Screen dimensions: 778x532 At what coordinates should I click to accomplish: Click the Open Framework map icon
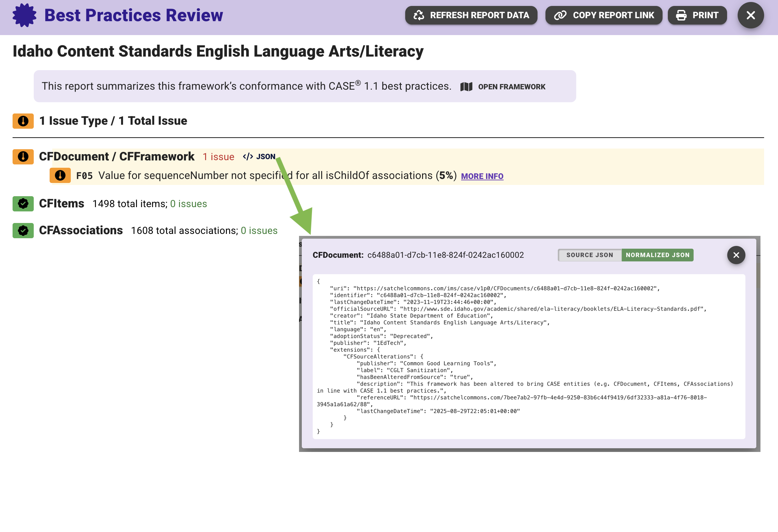tap(466, 87)
